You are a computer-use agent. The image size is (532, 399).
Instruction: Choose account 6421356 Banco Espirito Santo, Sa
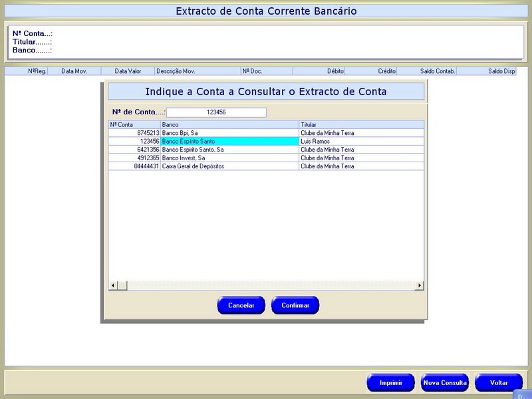pos(229,150)
